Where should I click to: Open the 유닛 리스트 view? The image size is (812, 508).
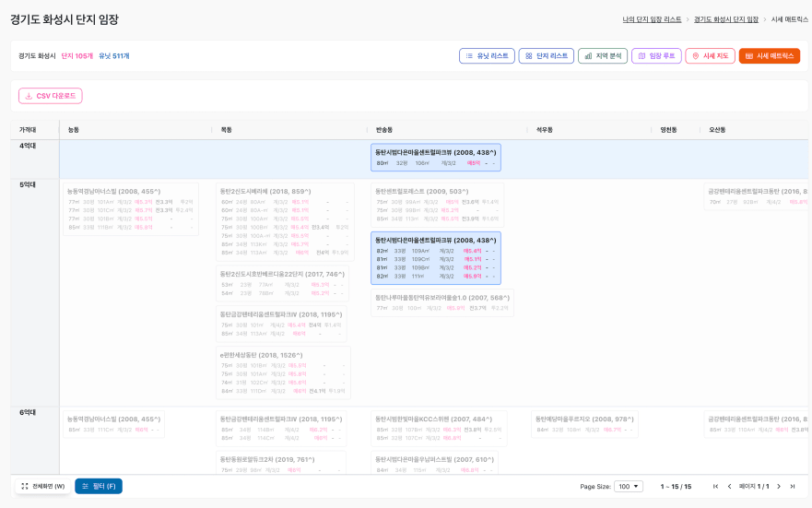coord(487,56)
